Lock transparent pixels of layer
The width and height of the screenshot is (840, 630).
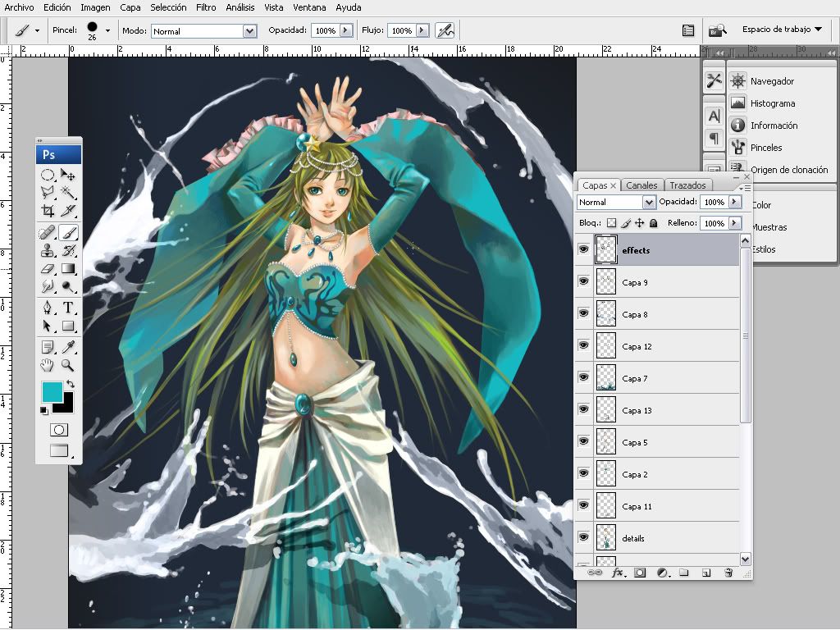tap(611, 223)
